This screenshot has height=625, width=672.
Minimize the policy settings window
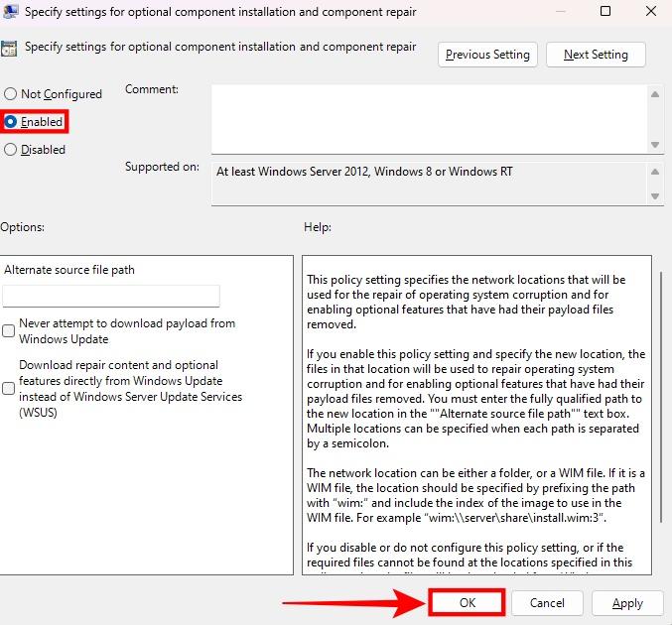[x=560, y=11]
